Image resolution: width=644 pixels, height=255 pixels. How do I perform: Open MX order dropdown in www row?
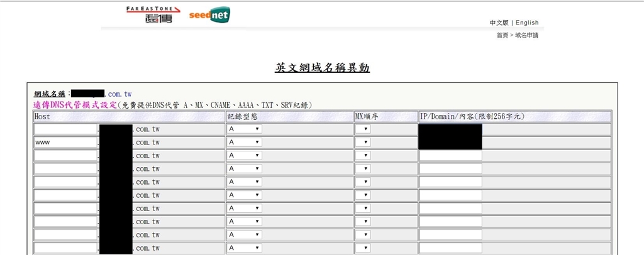click(x=363, y=142)
